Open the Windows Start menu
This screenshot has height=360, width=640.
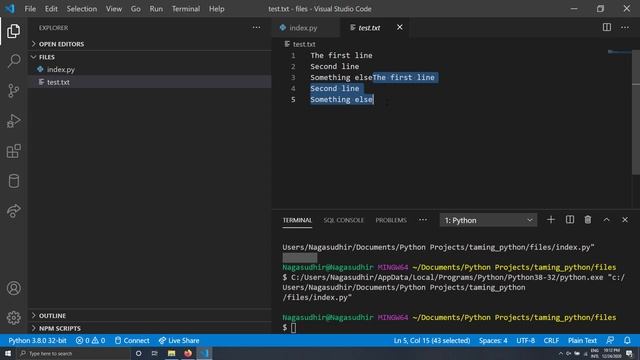(x=8, y=353)
